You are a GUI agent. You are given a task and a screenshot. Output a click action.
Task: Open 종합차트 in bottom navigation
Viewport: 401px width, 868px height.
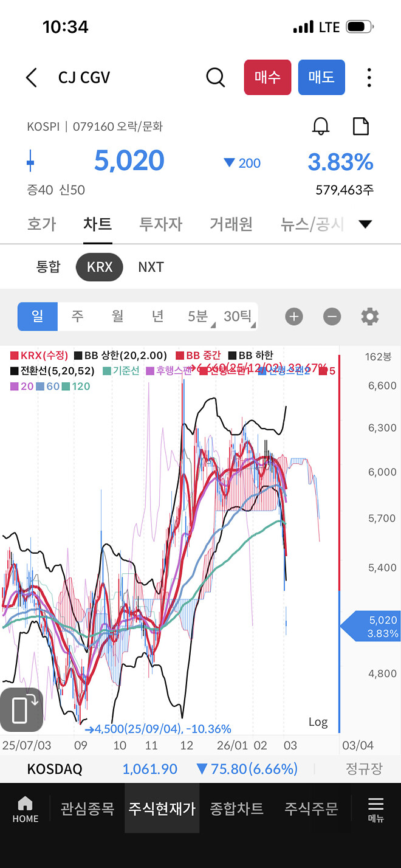pos(237,808)
